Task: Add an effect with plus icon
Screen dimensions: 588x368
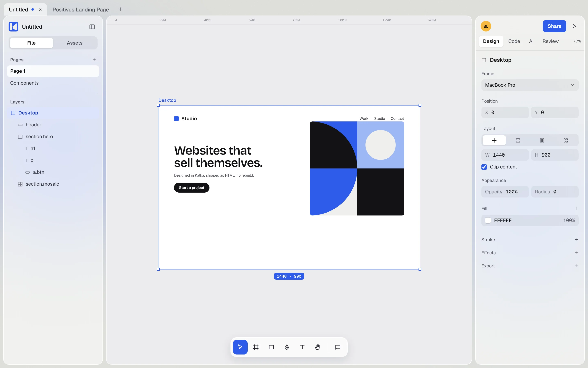Action: pyautogui.click(x=577, y=253)
